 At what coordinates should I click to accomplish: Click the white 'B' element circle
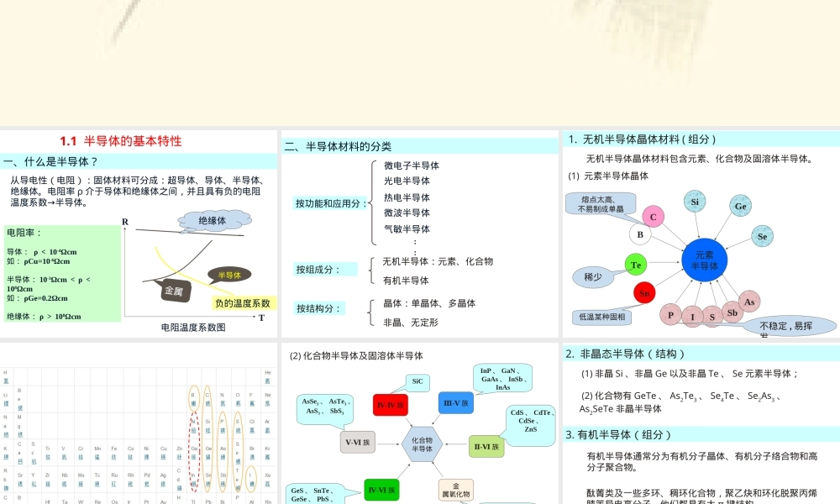point(640,234)
